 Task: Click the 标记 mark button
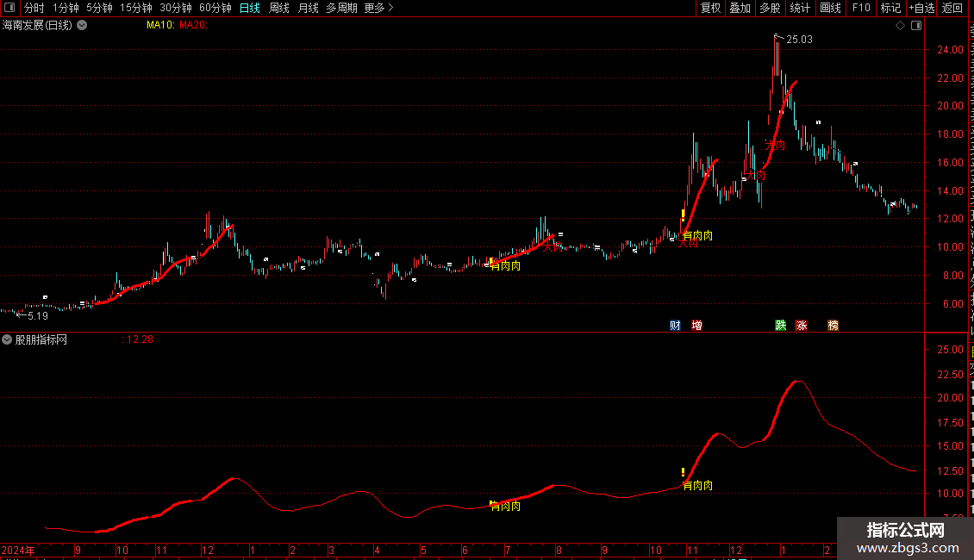pyautogui.click(x=890, y=8)
